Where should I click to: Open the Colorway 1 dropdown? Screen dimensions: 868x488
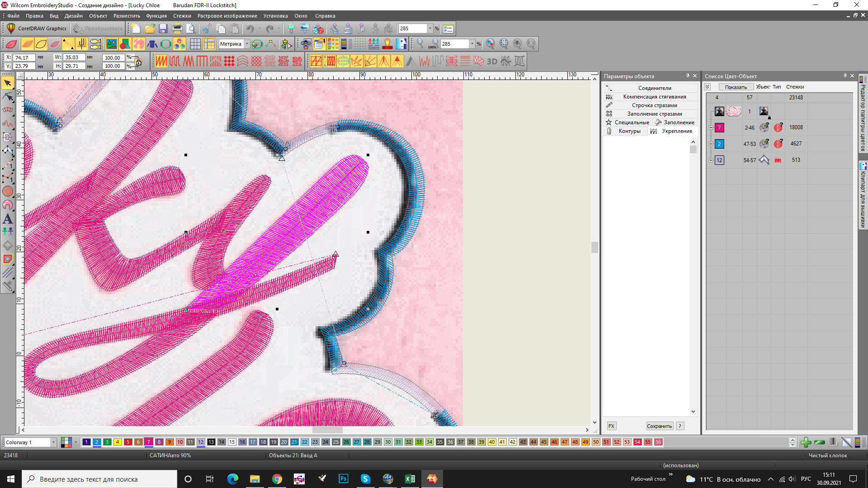tap(53, 442)
